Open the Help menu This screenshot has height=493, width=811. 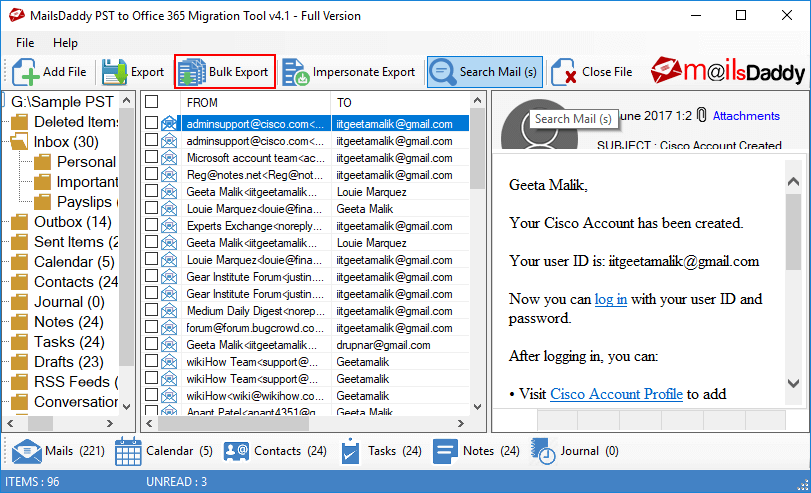pyautogui.click(x=65, y=43)
